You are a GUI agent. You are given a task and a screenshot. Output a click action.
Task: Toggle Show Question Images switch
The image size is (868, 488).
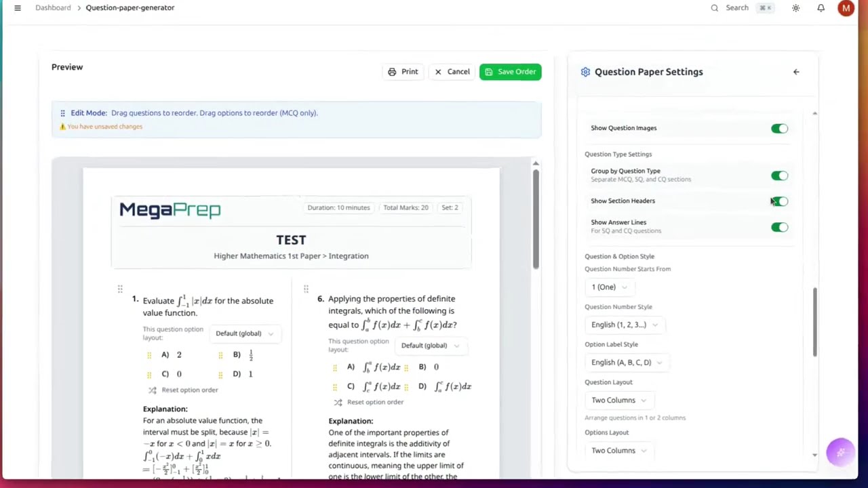[779, 129]
